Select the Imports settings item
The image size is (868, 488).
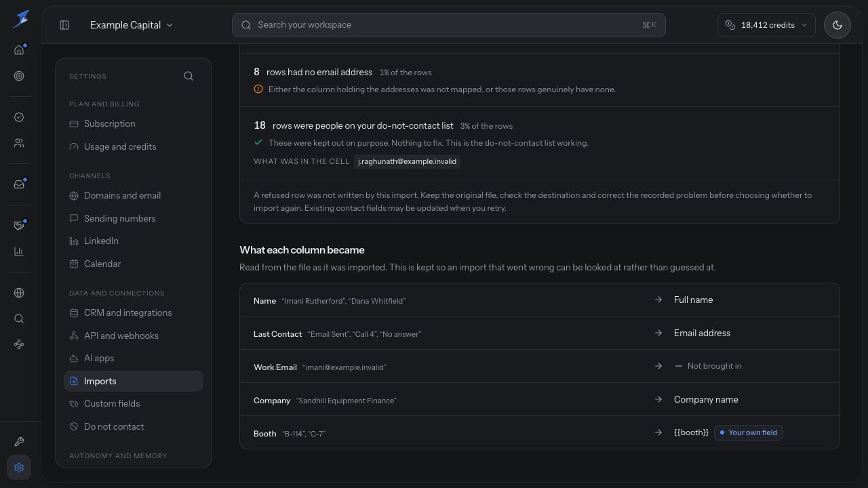pos(134,381)
